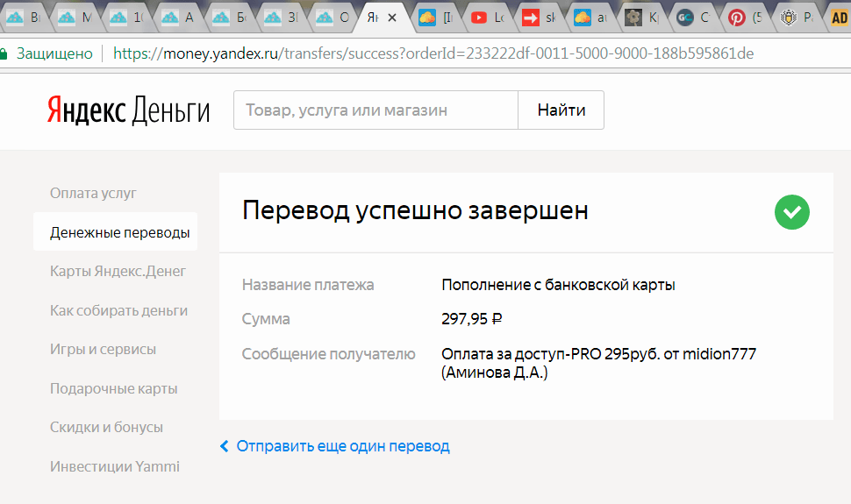Open the flower-icon tab labeled K

click(642, 18)
